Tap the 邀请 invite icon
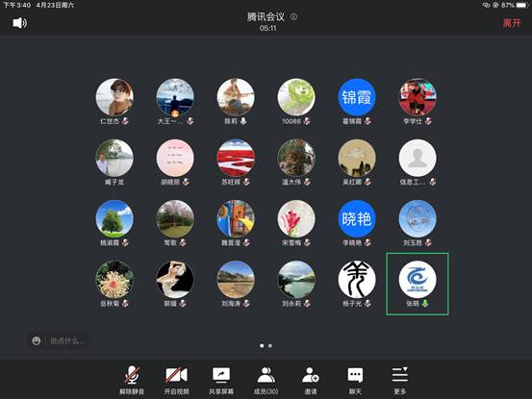Image resolution: width=532 pixels, height=399 pixels. 311,380
